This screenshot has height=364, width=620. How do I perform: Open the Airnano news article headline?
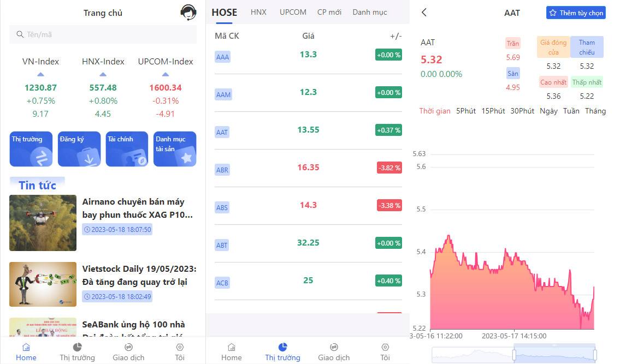coord(139,208)
